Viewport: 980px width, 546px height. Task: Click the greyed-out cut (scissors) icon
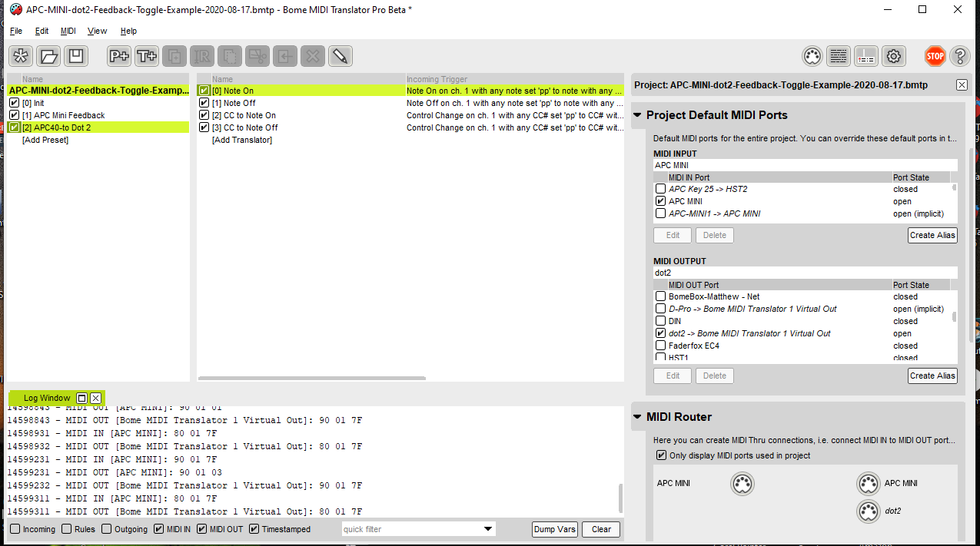click(x=257, y=56)
